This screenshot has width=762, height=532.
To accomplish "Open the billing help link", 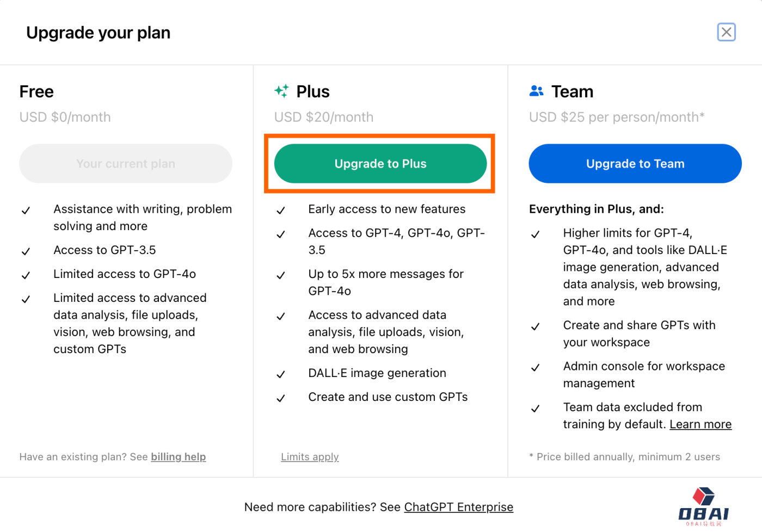I will pyautogui.click(x=179, y=457).
